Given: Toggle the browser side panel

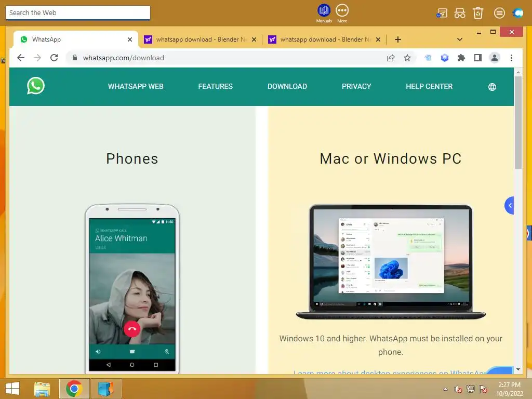Looking at the screenshot, I should pos(478,58).
